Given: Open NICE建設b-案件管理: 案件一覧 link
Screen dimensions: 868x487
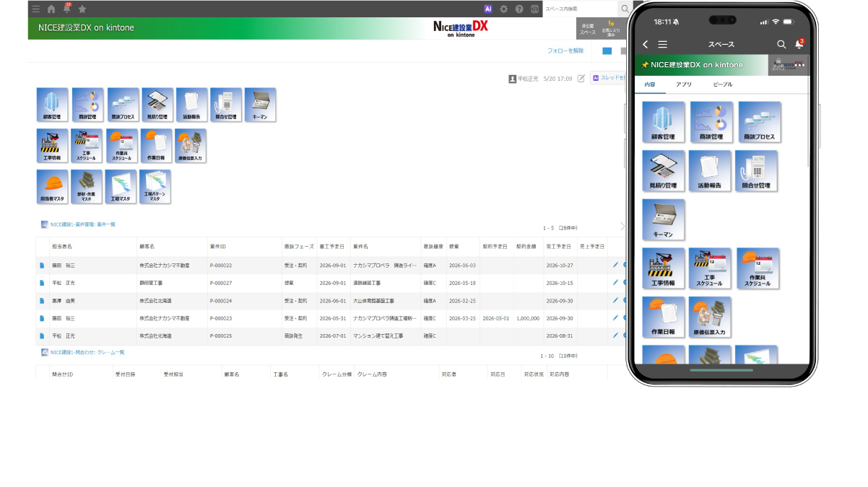Looking at the screenshot, I should click(82, 224).
